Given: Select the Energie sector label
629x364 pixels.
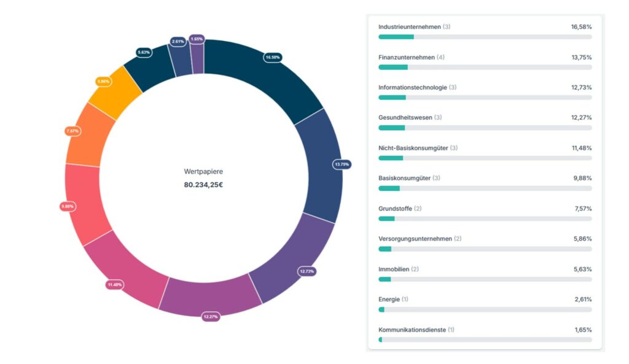Looking at the screenshot, I should tap(389, 299).
